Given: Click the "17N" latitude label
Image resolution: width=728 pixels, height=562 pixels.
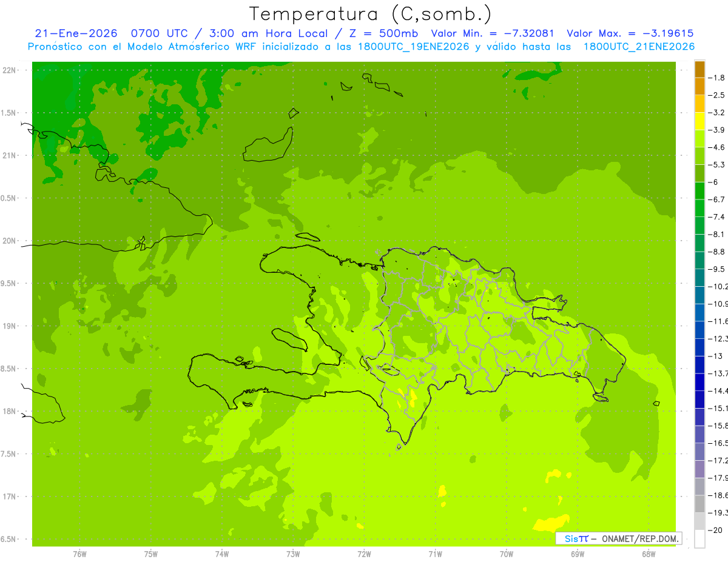Looking at the screenshot, I should (x=10, y=497).
